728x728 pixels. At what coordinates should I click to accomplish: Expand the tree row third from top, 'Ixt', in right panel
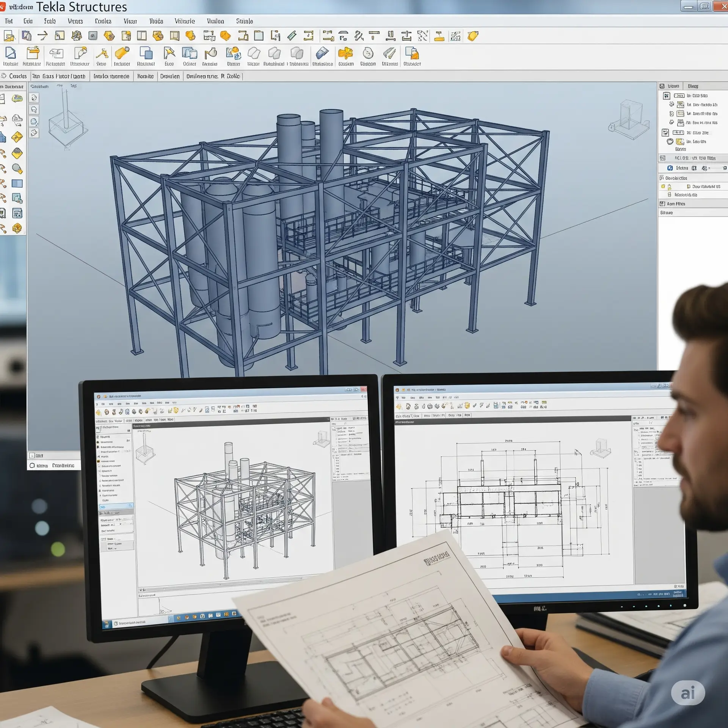point(693,113)
